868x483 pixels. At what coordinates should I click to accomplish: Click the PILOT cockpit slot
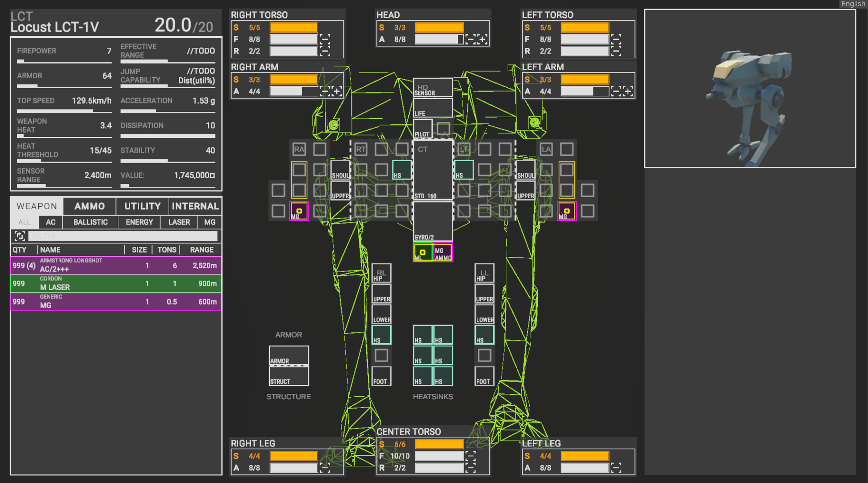(422, 128)
